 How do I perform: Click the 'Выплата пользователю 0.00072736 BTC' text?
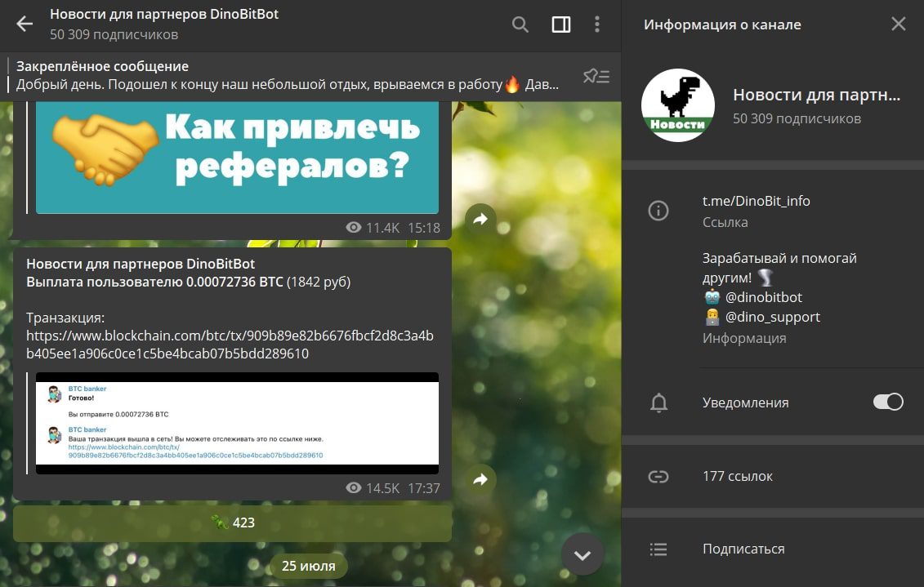(154, 282)
